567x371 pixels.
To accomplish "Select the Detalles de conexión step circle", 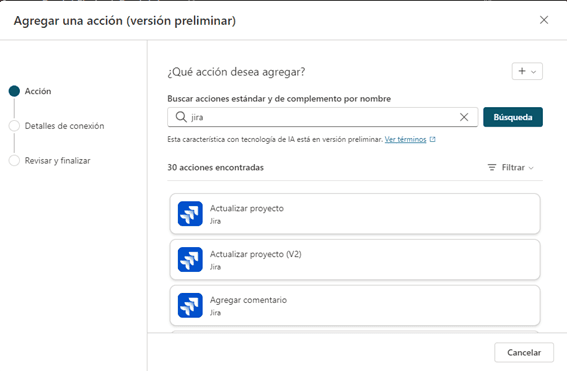I will (14, 126).
